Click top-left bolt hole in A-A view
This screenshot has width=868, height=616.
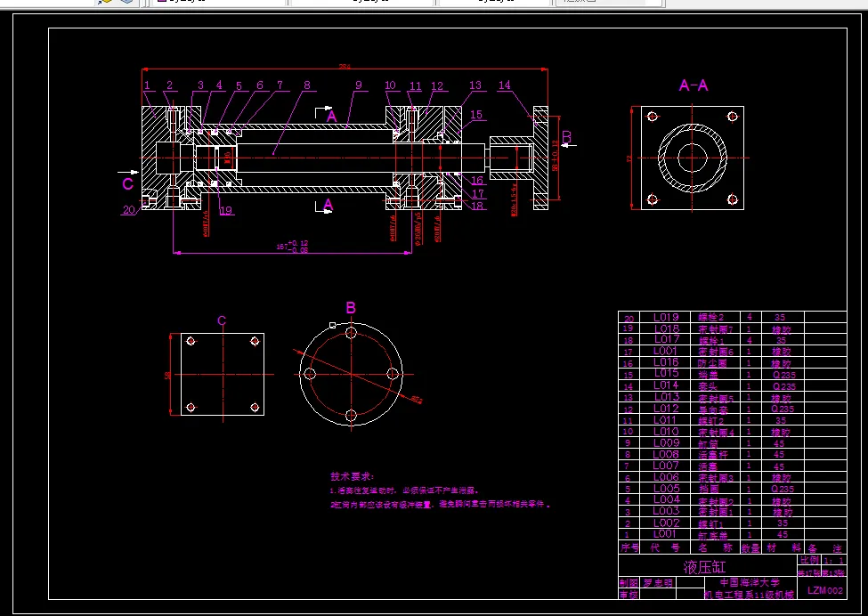652,117
